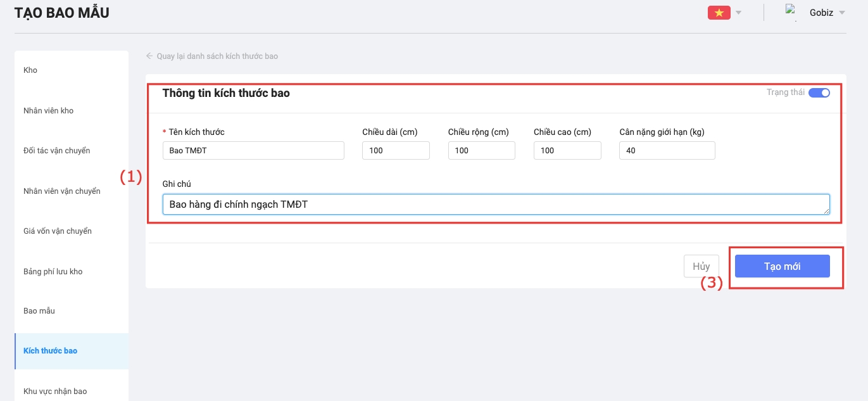Click the Gobiz user avatar icon
The width and height of the screenshot is (868, 401).
pyautogui.click(x=791, y=12)
